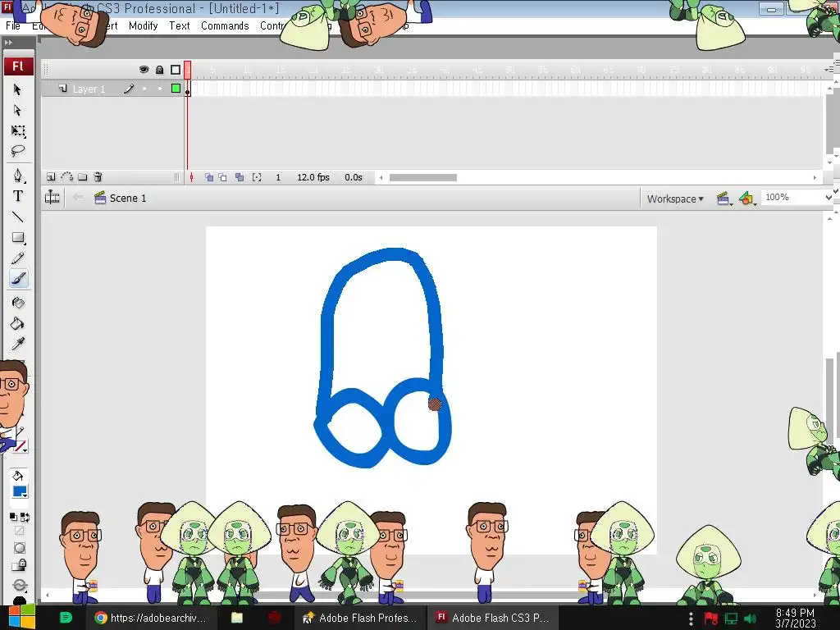840x630 pixels.
Task: Select the Rectangle tool
Action: click(18, 237)
